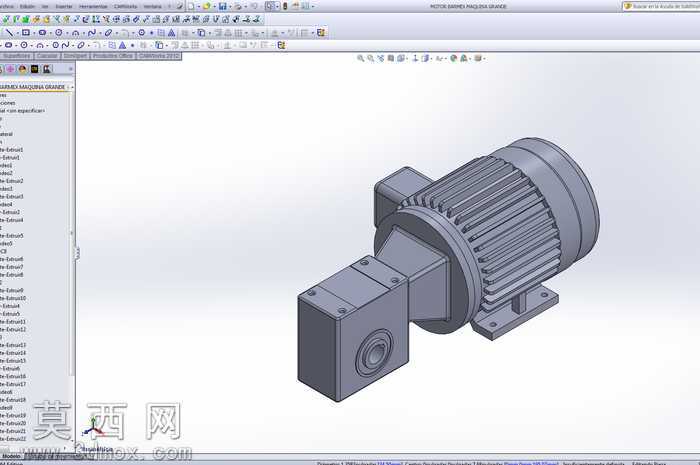This screenshot has height=465, width=700.
Task: Open the View Settings icon
Action: 478,58
